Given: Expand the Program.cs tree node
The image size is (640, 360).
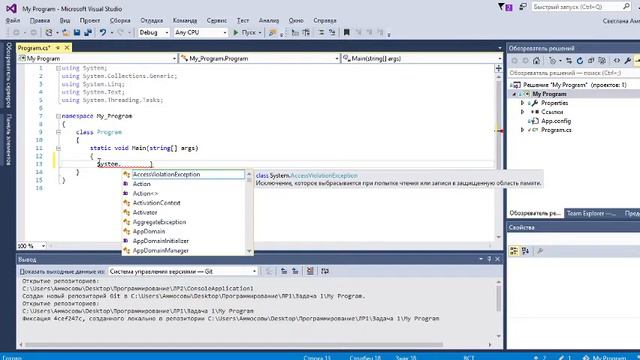Looking at the screenshot, I should (x=522, y=130).
